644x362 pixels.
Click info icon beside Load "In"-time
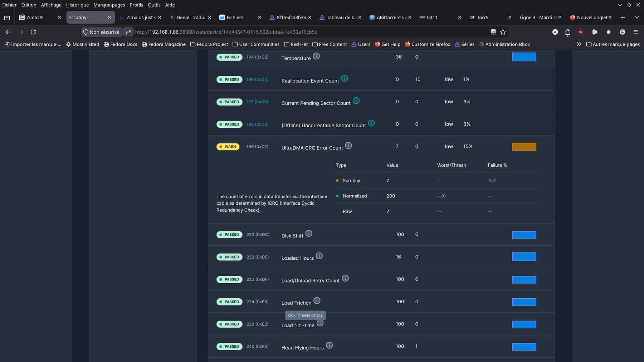[320, 323]
